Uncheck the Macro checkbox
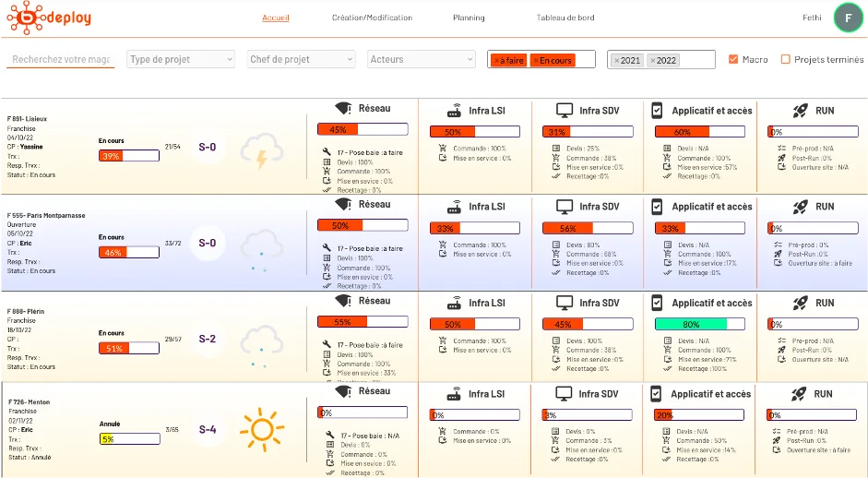 733,59
